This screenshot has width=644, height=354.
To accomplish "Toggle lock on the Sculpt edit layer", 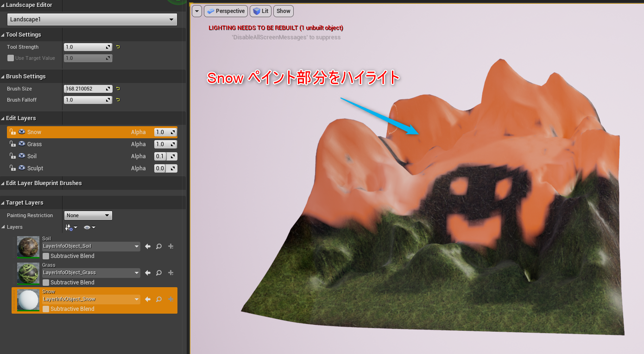I will pyautogui.click(x=13, y=168).
